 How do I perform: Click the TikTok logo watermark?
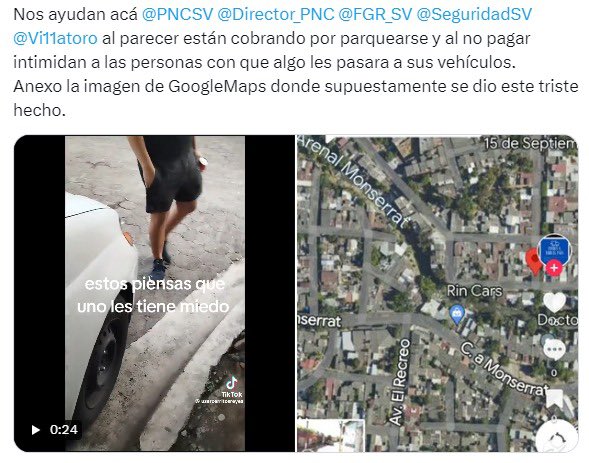click(232, 387)
